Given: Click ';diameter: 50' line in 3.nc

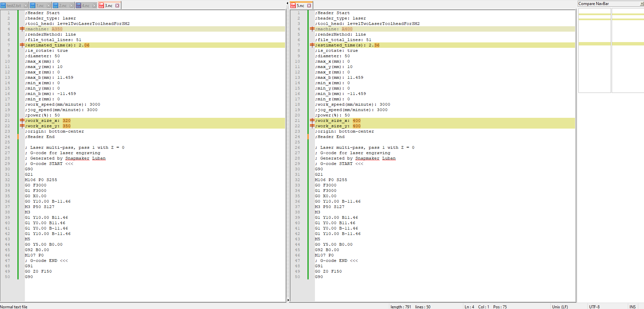Looking at the screenshot, I should pyautogui.click(x=42, y=56).
